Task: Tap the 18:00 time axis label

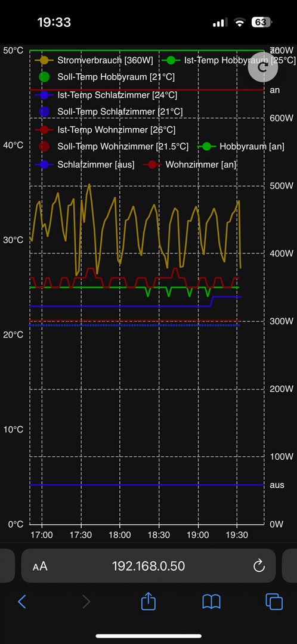Action: [120, 535]
